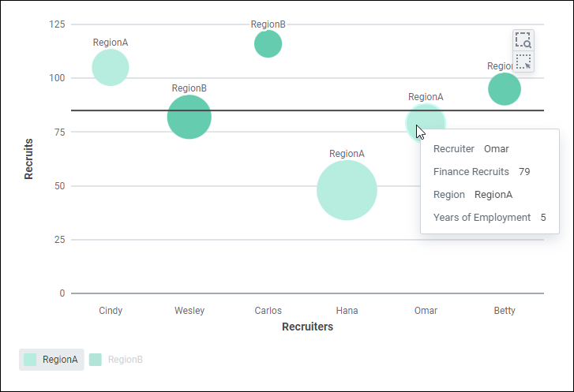The width and height of the screenshot is (574, 392).
Task: Click the Wesley x-axis label
Action: 189,311
